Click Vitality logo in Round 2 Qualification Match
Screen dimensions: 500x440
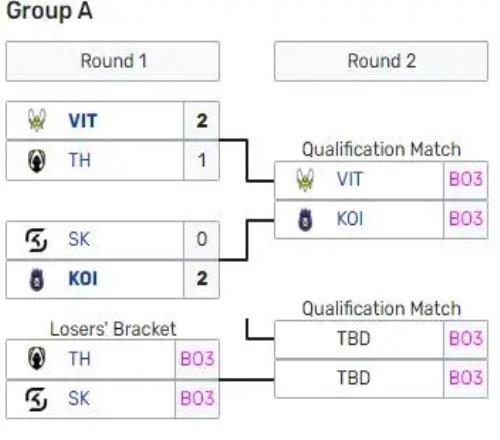305,179
